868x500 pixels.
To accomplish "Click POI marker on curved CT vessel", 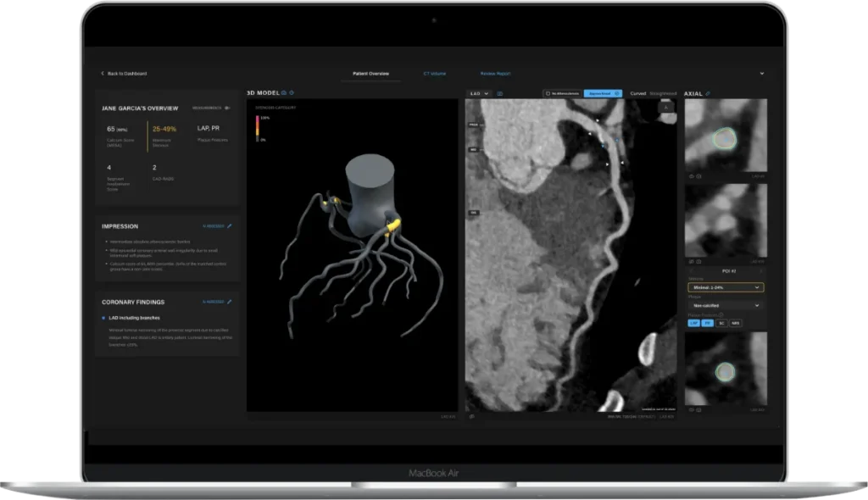I will (x=604, y=145).
